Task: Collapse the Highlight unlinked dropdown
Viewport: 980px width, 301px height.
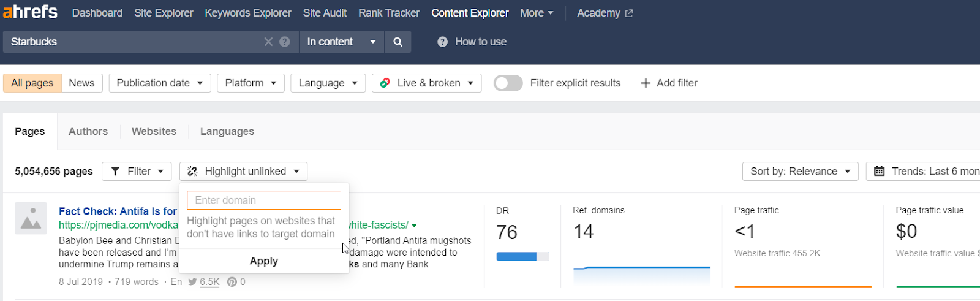Action: [243, 171]
